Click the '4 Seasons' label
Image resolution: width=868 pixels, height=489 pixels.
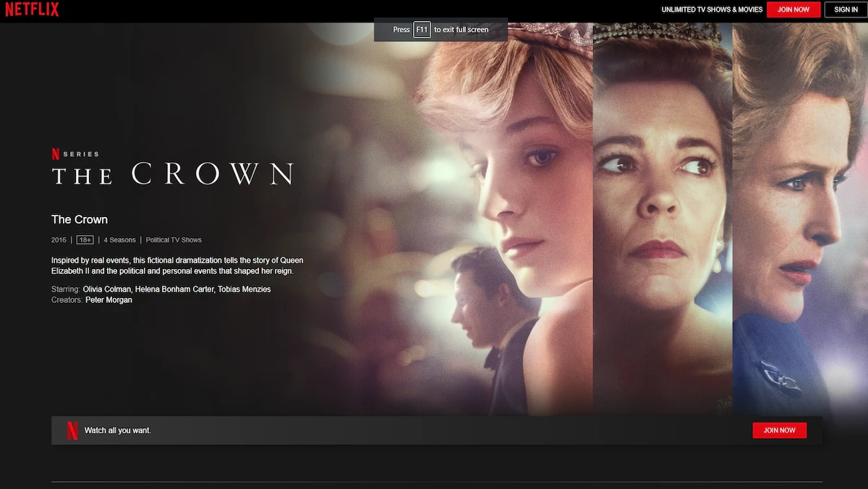click(x=119, y=240)
